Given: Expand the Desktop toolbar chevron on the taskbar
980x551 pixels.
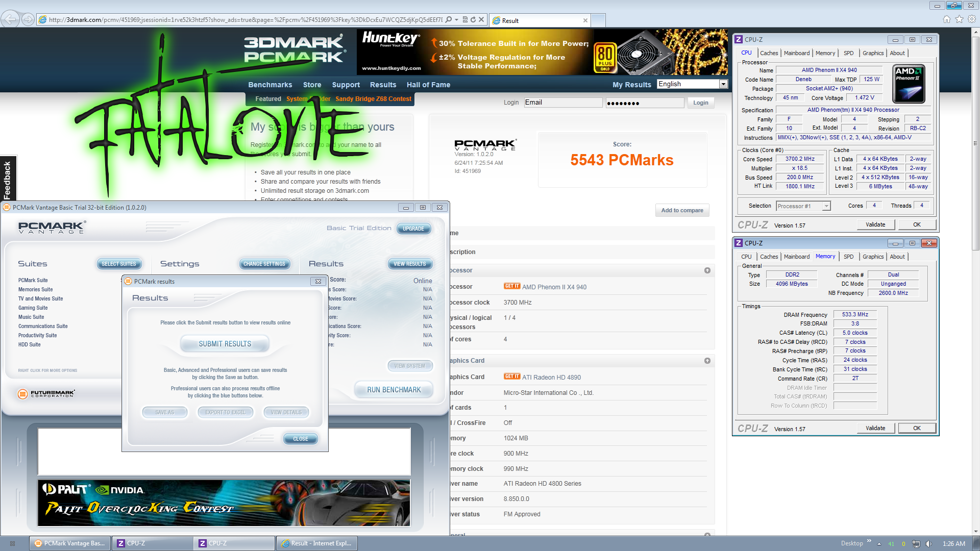Looking at the screenshot, I should tap(869, 541).
